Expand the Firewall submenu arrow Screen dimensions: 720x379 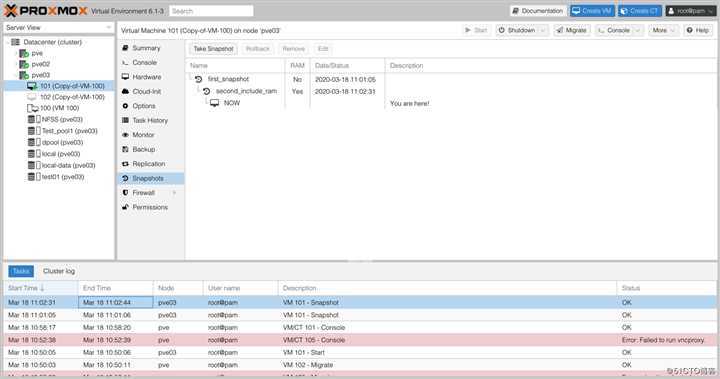pos(174,193)
